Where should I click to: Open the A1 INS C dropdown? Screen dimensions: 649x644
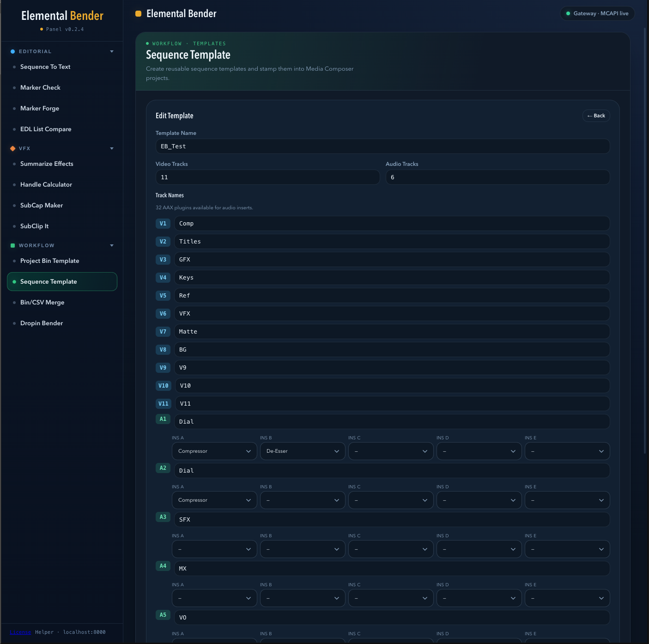tap(391, 451)
